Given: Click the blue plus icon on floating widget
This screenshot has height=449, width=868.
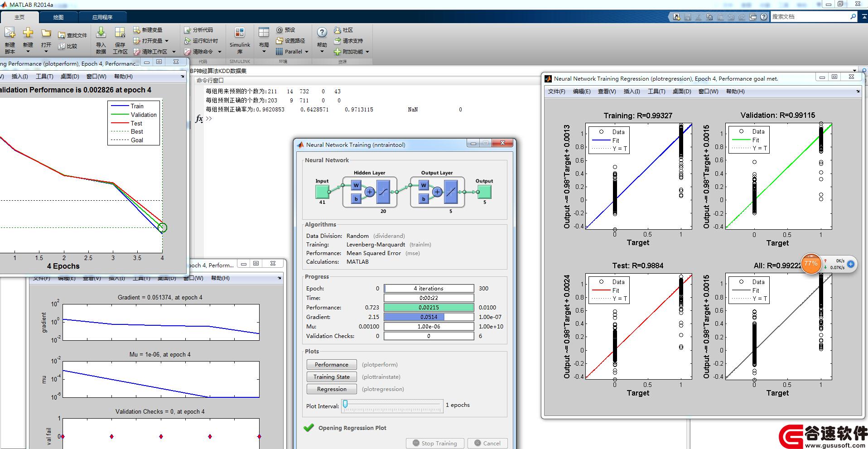Looking at the screenshot, I should [851, 264].
